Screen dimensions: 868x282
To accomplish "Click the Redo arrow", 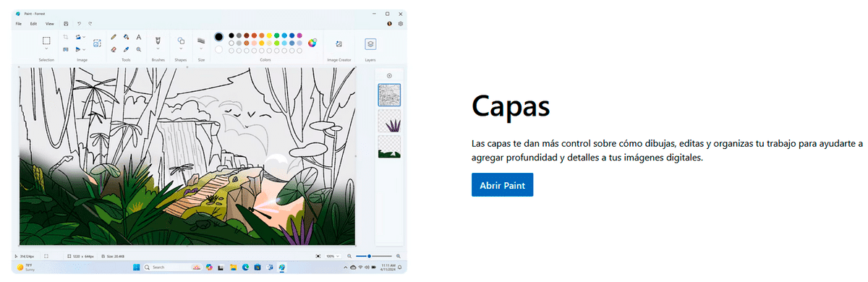I will pyautogui.click(x=90, y=24).
